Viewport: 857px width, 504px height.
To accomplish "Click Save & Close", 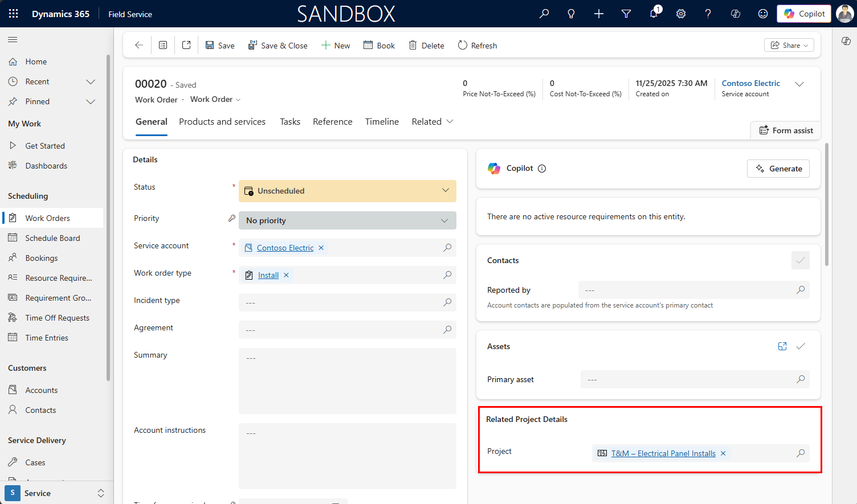I will pos(278,45).
